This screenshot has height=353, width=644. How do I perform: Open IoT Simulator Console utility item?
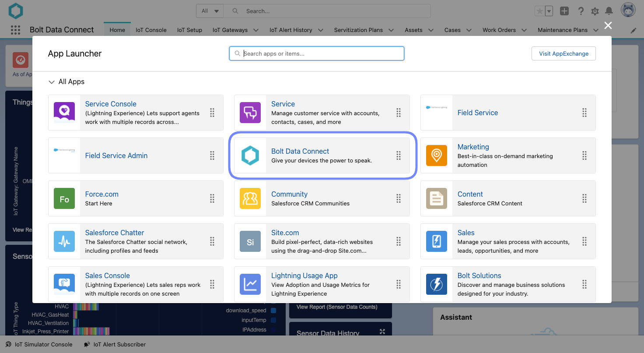(39, 344)
